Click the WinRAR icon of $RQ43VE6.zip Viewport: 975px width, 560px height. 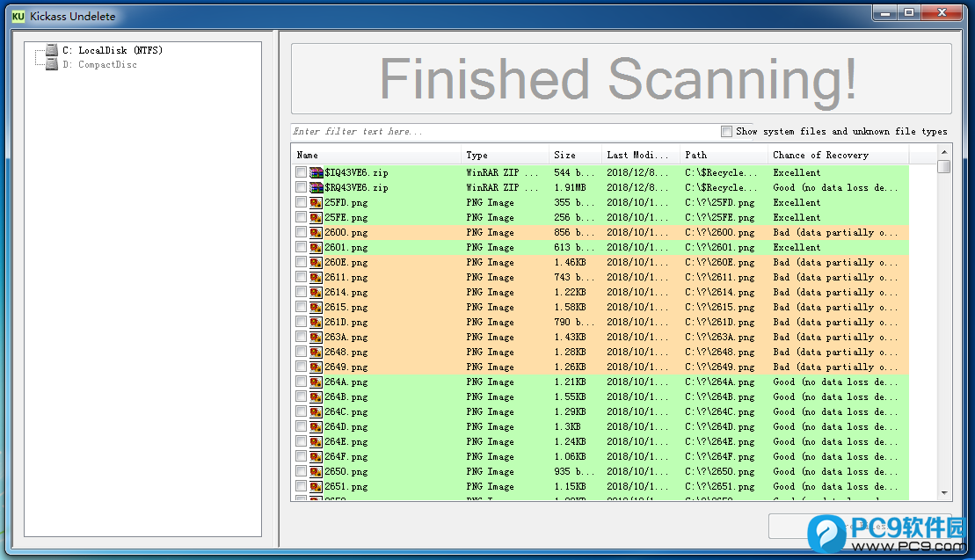pyautogui.click(x=317, y=188)
